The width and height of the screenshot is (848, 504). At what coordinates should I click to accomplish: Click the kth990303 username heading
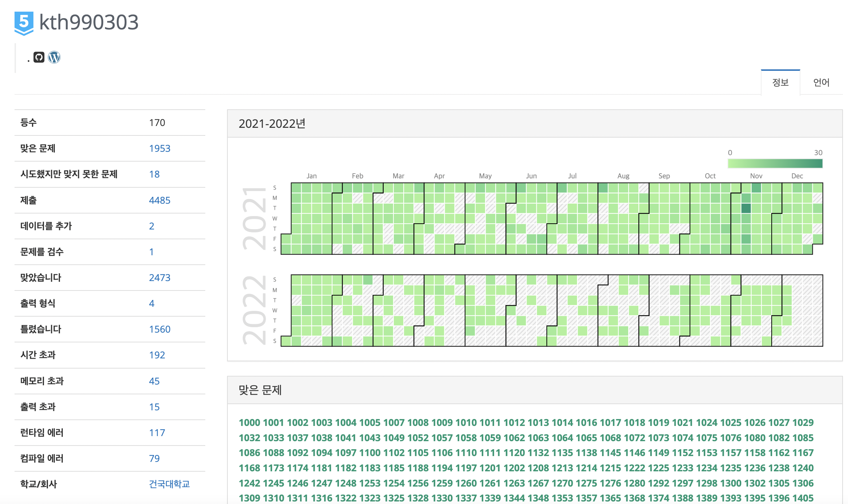[89, 22]
